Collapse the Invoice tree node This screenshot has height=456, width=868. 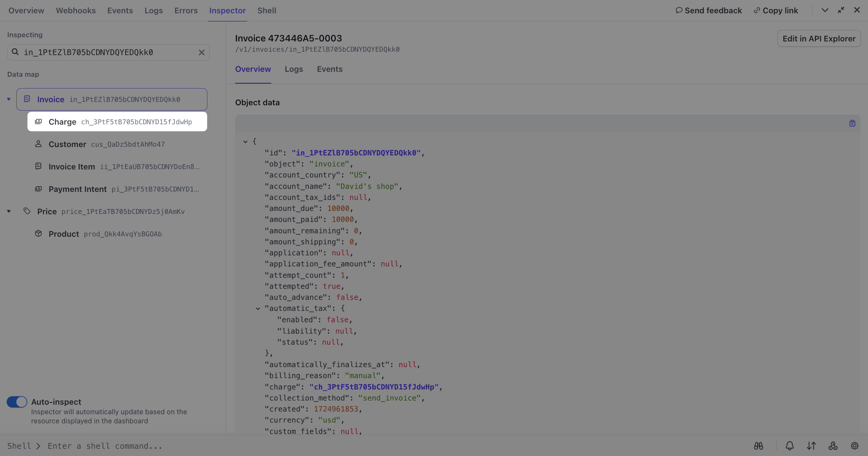(9, 99)
